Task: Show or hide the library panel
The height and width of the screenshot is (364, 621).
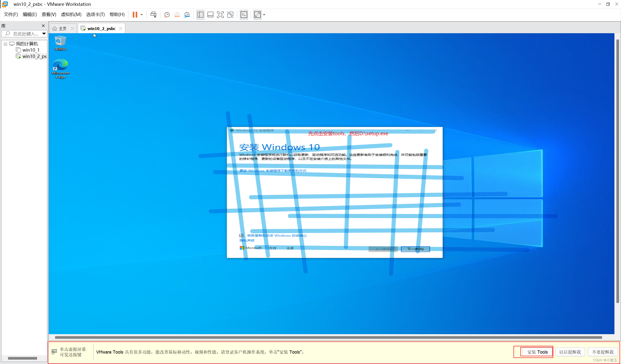Action: coord(200,15)
